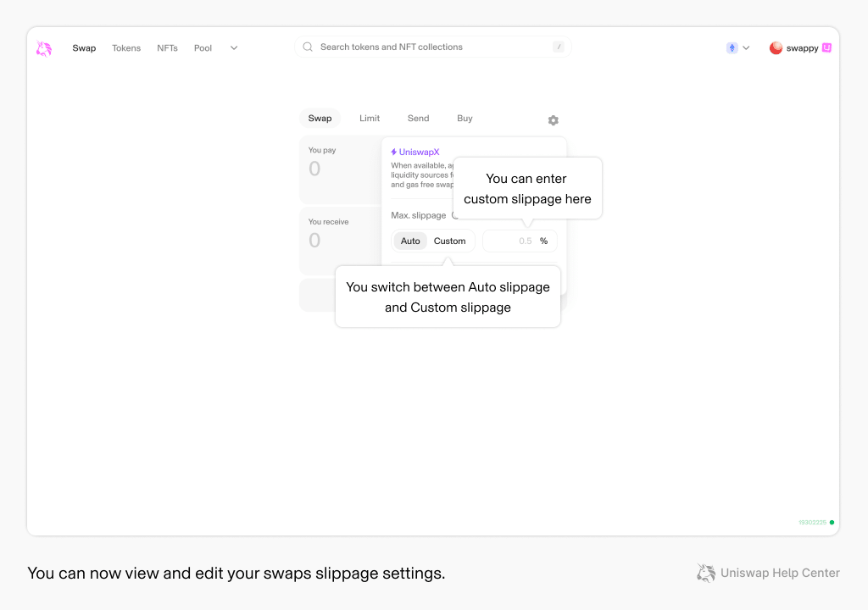Viewport: 868px width, 610px height.
Task: Click the search magnifier icon
Action: [x=308, y=47]
